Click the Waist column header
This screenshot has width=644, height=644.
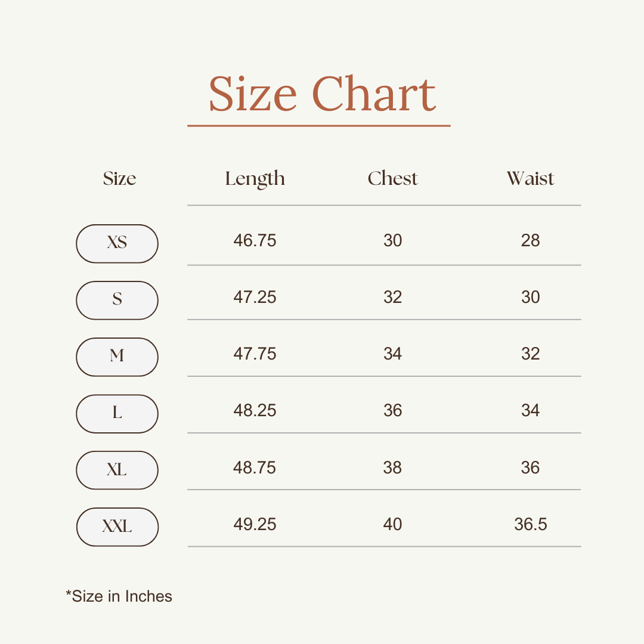530,178
